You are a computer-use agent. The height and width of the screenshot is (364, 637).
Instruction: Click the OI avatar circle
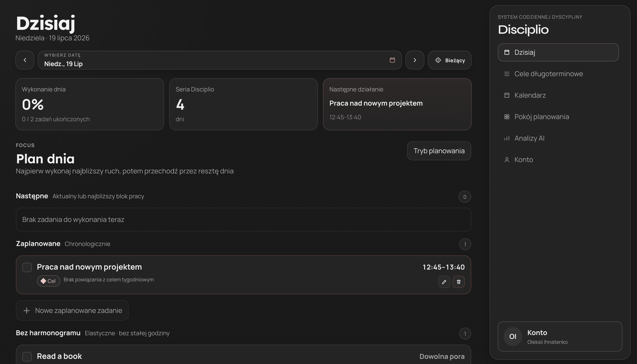[513, 337]
